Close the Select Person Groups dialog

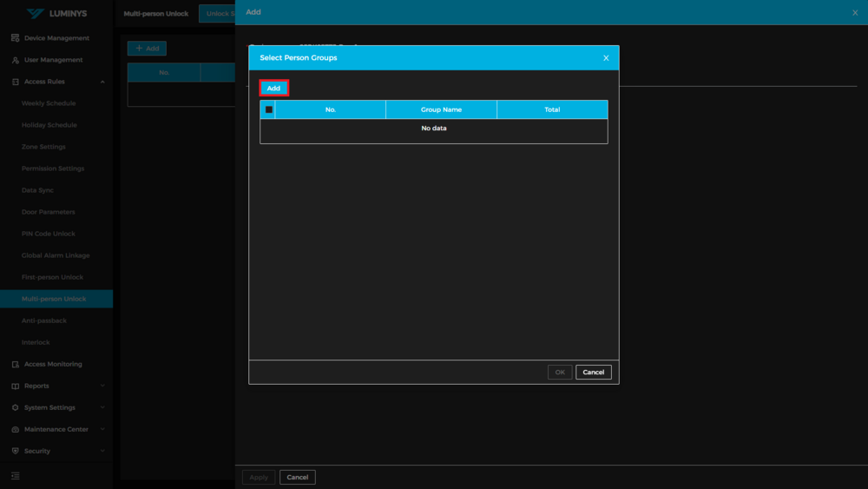click(x=606, y=58)
